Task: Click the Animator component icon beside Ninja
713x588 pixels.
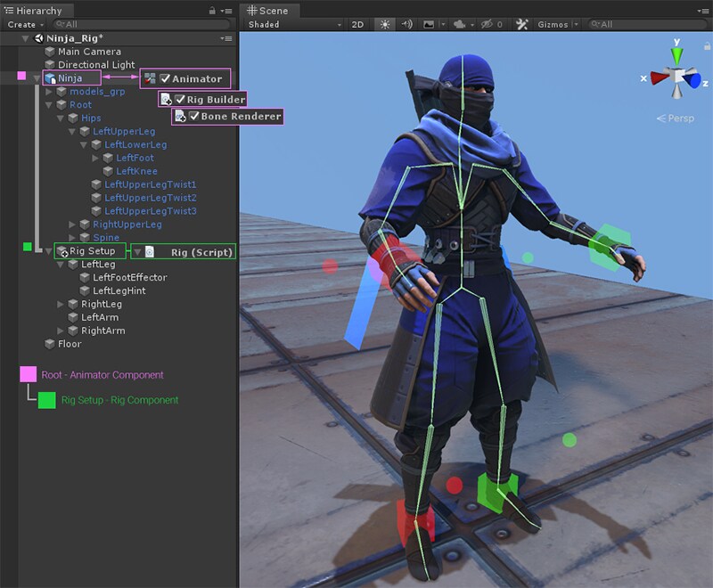Action: point(150,79)
